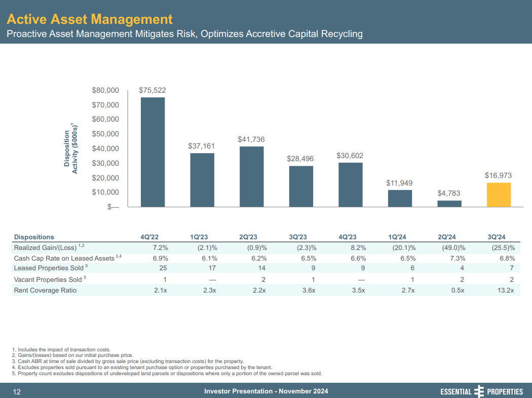Click the Essential Properties logo mark
Viewport: 532px width, 398px height.
[478, 391]
